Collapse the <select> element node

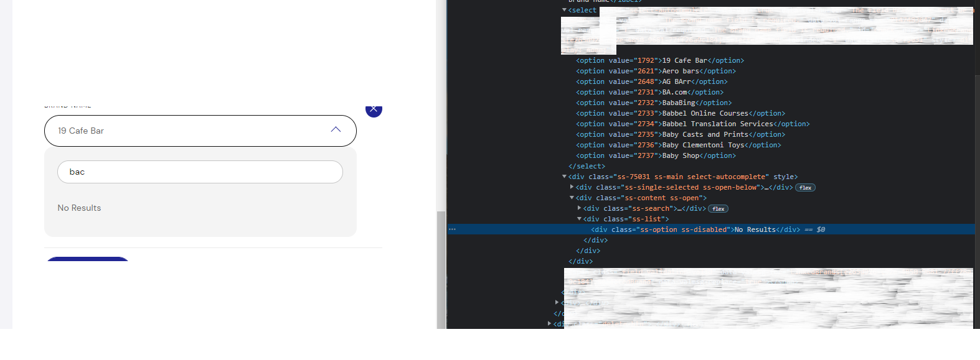tap(565, 10)
